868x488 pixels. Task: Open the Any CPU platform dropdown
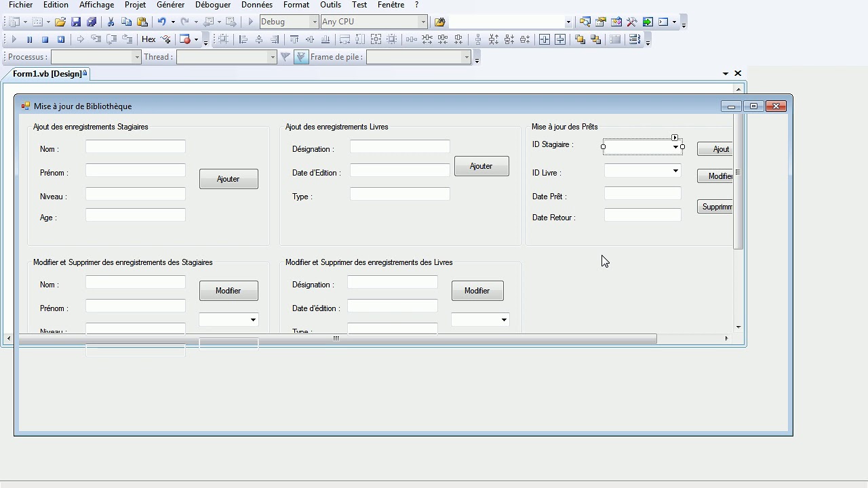pyautogui.click(x=422, y=22)
